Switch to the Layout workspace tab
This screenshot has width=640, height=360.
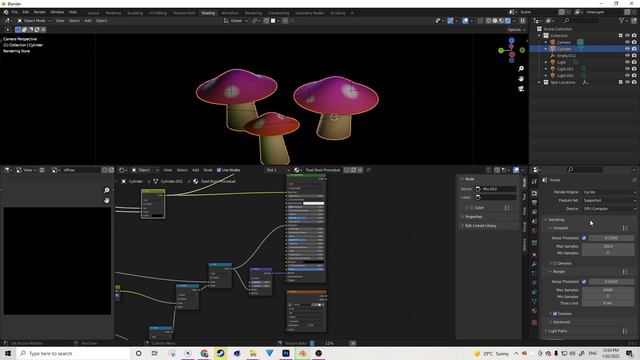pyautogui.click(x=93, y=13)
